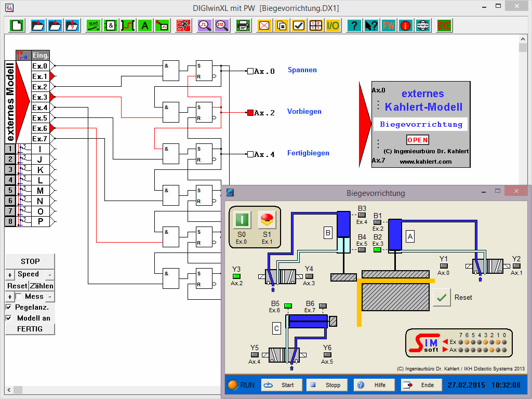The width and height of the screenshot is (532, 399).
Task: Click the printer icon in toolbar
Action: [x=243, y=25]
